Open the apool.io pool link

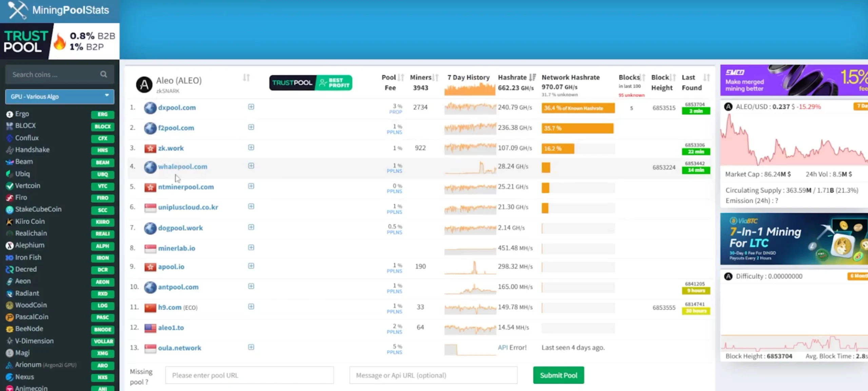[171, 267]
